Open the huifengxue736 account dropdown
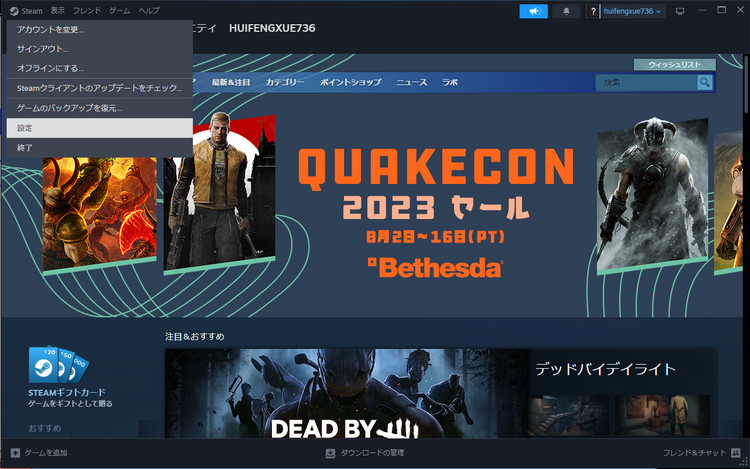This screenshot has height=469, width=750. [632, 11]
